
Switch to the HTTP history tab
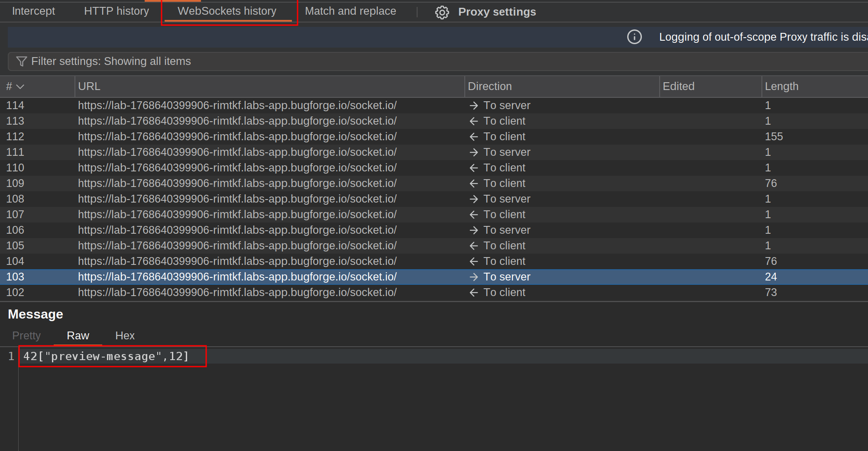click(116, 11)
